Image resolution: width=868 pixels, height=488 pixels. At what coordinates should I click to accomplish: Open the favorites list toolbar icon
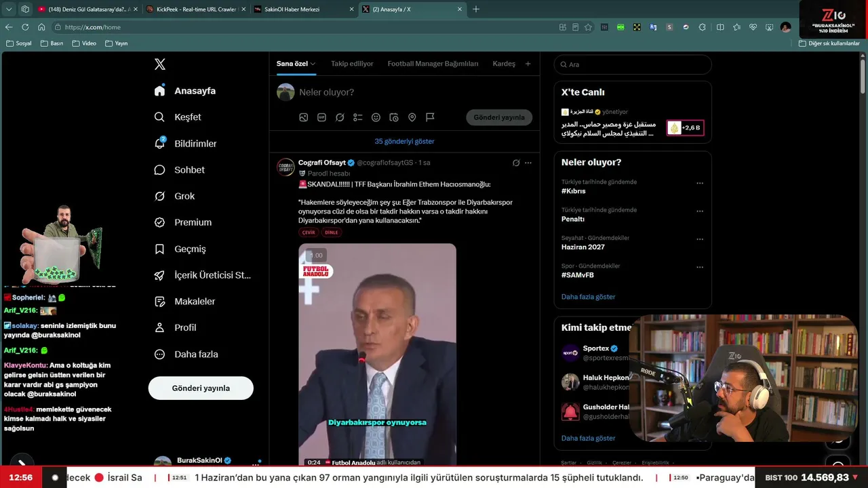pos(736,27)
